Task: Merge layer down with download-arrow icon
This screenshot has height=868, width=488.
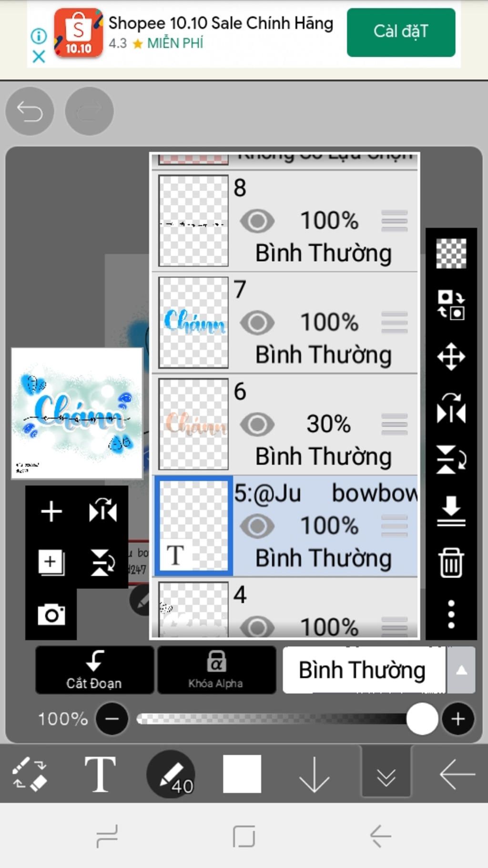Action: 451,511
